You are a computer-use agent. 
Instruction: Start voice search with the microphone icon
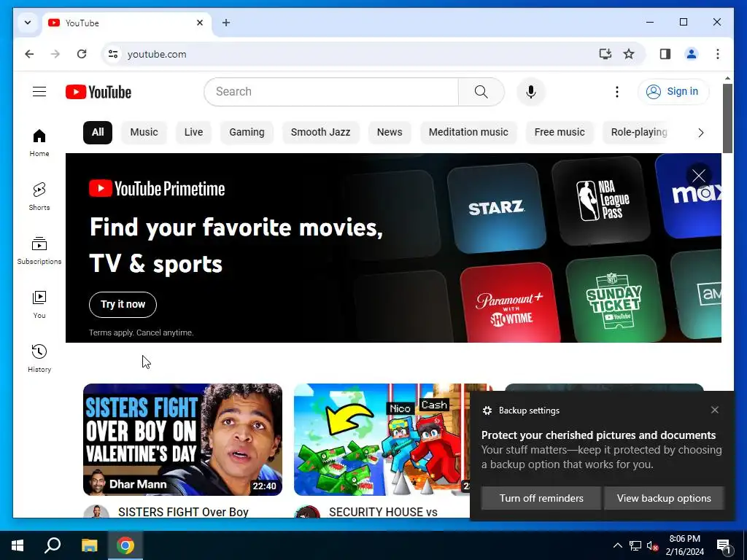coord(531,91)
